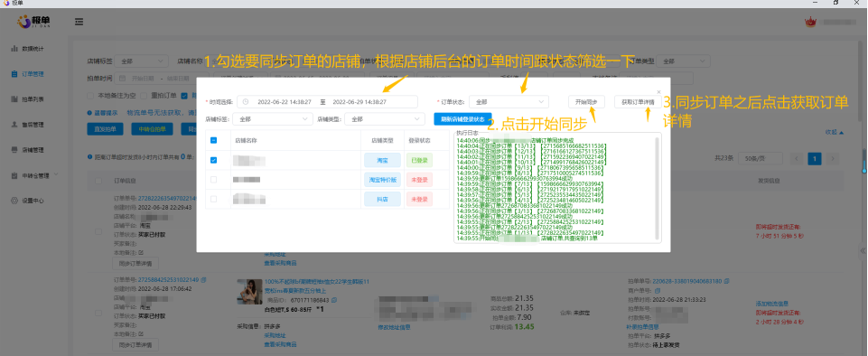Click 同步订单详情 under order 2725884252531022149
Screen dimensions: 868x356
135,344
